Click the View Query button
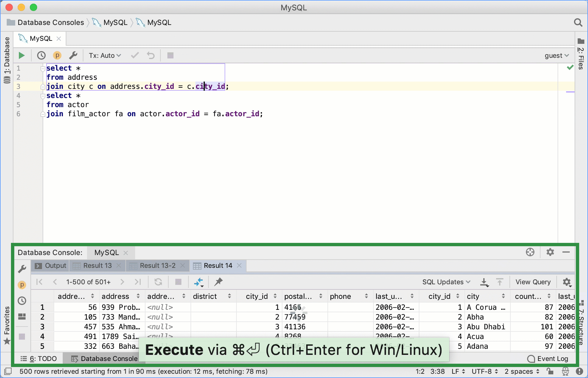588x378 pixels. pyautogui.click(x=533, y=282)
